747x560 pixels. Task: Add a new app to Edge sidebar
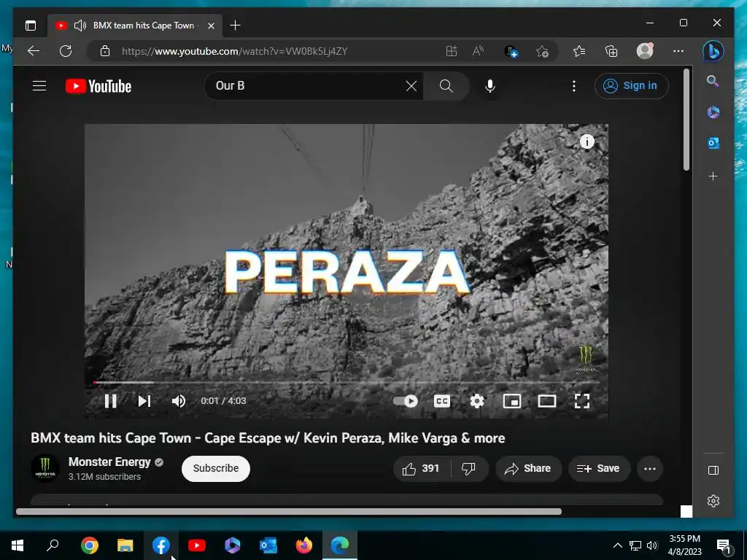point(713,176)
